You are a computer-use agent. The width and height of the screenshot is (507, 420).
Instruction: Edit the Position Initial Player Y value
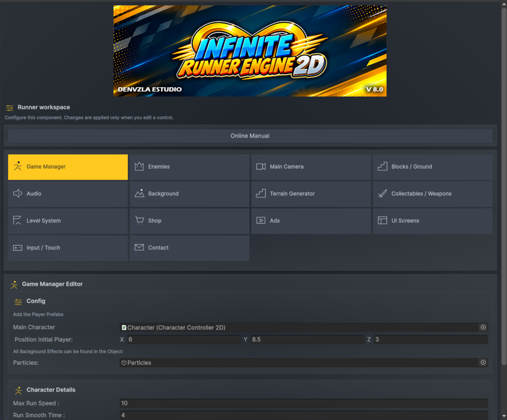307,339
